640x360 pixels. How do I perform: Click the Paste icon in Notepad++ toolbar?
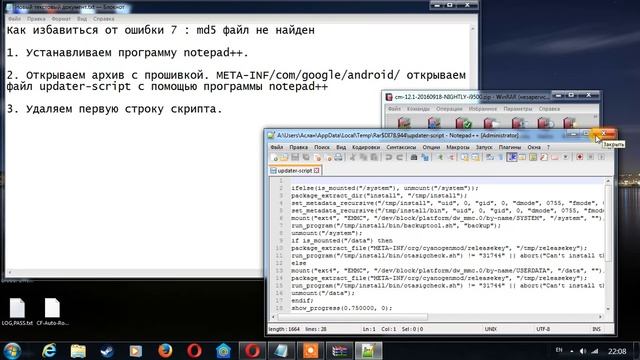tap(374, 157)
